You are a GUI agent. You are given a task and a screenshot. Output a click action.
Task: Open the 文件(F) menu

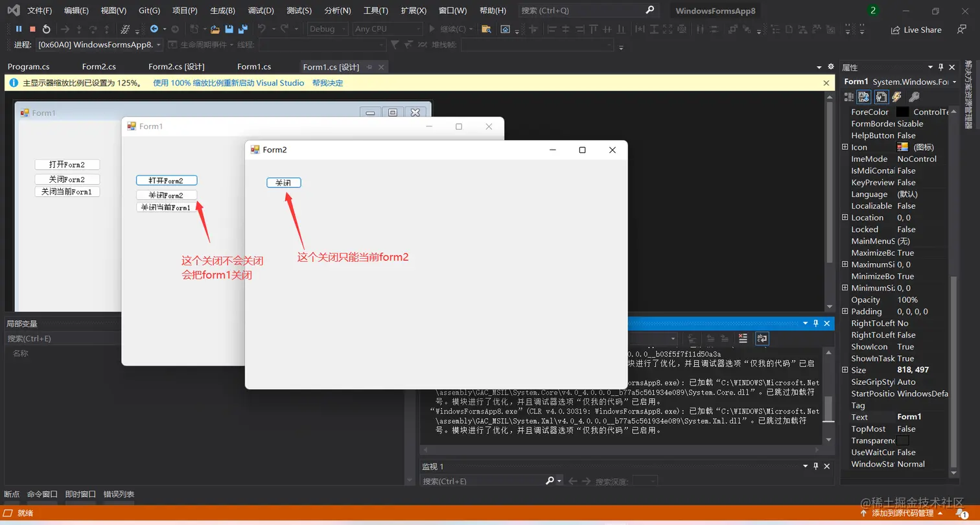tap(40, 10)
